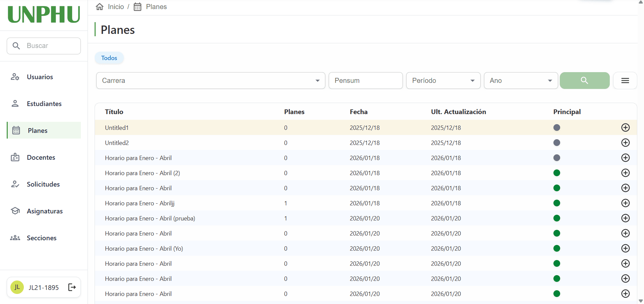
Task: Click the Secciones group icon
Action: (15, 238)
